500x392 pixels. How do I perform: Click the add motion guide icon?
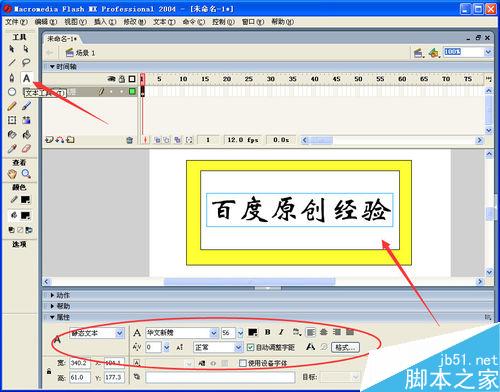[x=60, y=140]
